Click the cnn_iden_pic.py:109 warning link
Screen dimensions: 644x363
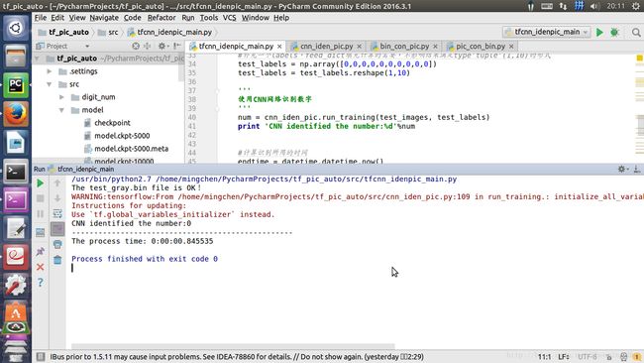pyautogui.click(x=428, y=197)
